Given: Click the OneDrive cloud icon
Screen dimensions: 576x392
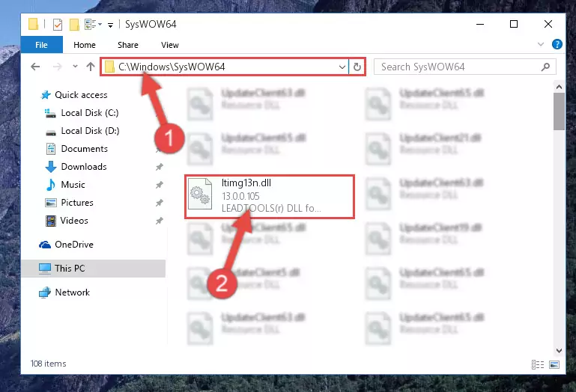Looking at the screenshot, I should (45, 245).
